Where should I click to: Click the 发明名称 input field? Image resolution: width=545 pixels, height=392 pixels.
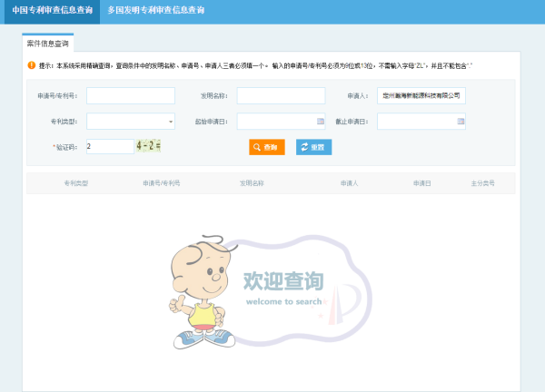click(x=281, y=95)
